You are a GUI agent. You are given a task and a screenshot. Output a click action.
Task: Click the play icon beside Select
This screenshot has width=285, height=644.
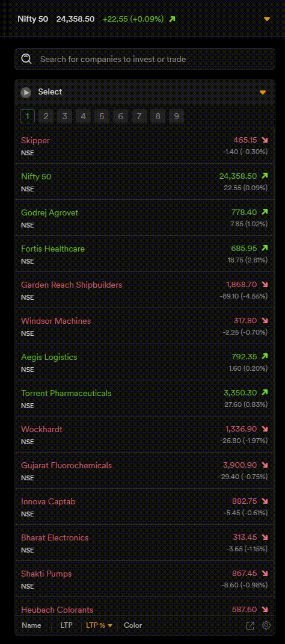tap(26, 93)
